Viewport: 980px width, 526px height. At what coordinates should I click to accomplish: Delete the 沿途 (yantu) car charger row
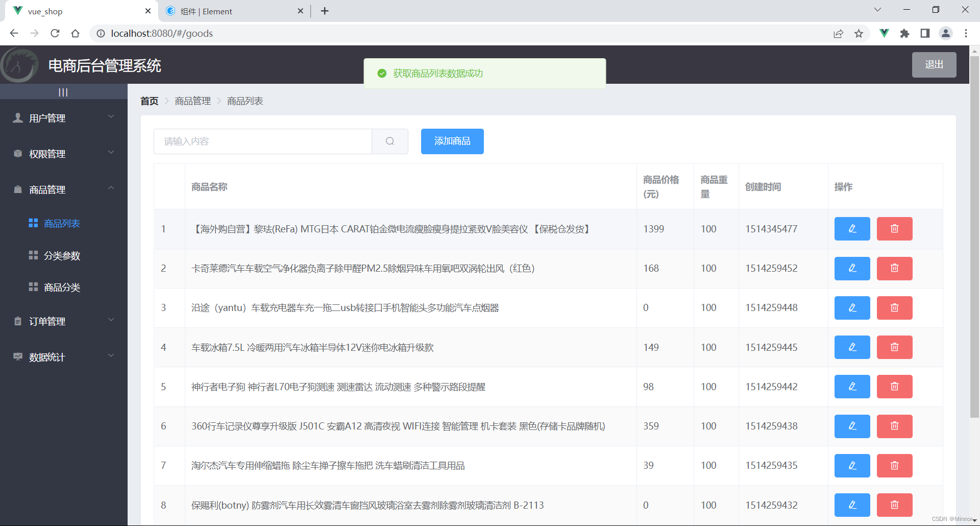pyautogui.click(x=894, y=308)
